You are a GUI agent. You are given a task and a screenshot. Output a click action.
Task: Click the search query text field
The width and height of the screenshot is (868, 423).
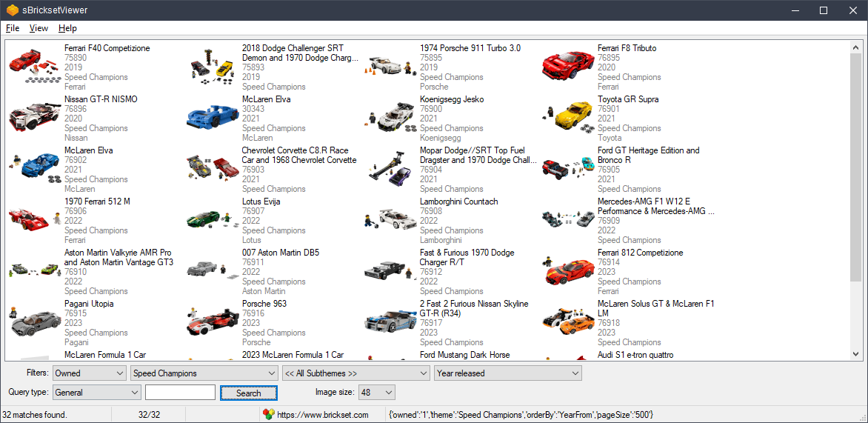(x=180, y=393)
